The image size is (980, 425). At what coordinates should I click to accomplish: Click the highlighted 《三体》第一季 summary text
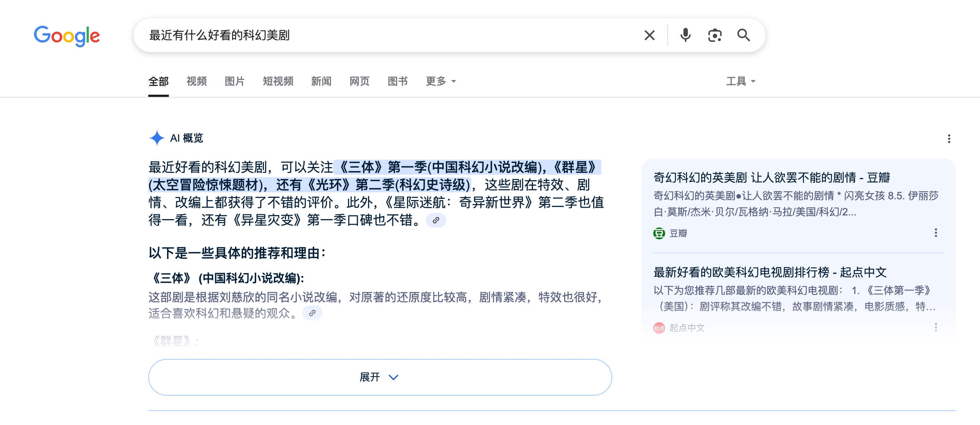pyautogui.click(x=374, y=176)
